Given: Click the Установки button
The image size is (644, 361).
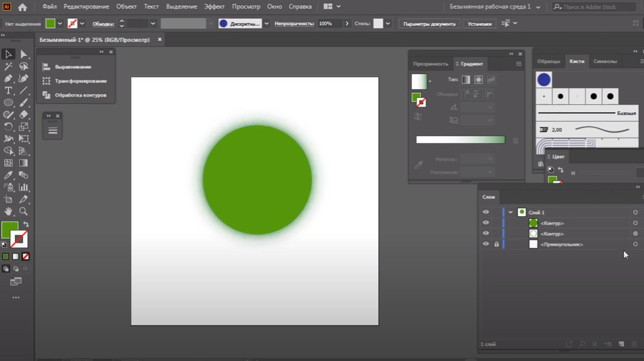Looking at the screenshot, I should (479, 24).
